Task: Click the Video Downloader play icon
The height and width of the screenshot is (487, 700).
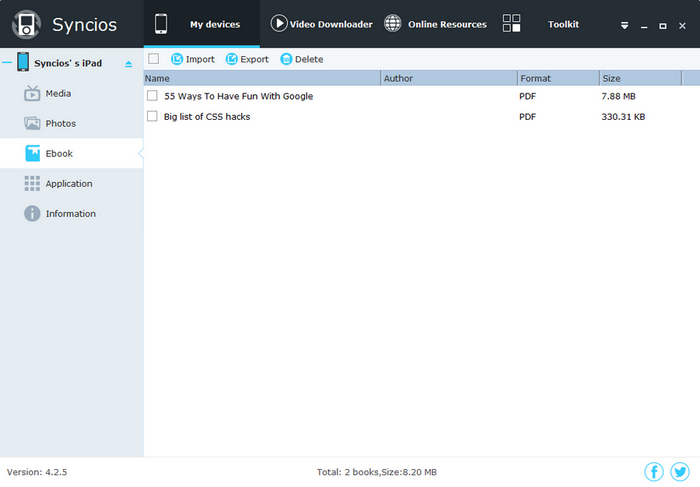Action: click(279, 23)
